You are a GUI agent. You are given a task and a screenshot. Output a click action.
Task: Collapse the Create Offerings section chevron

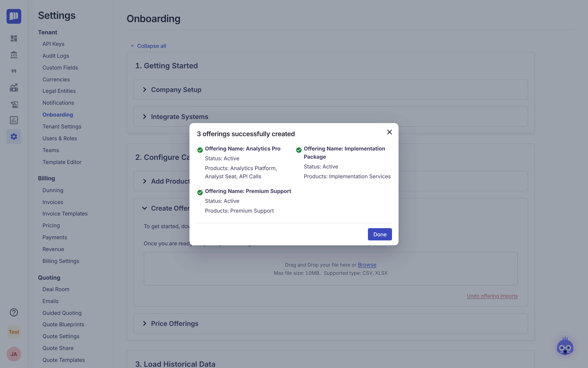pos(145,208)
